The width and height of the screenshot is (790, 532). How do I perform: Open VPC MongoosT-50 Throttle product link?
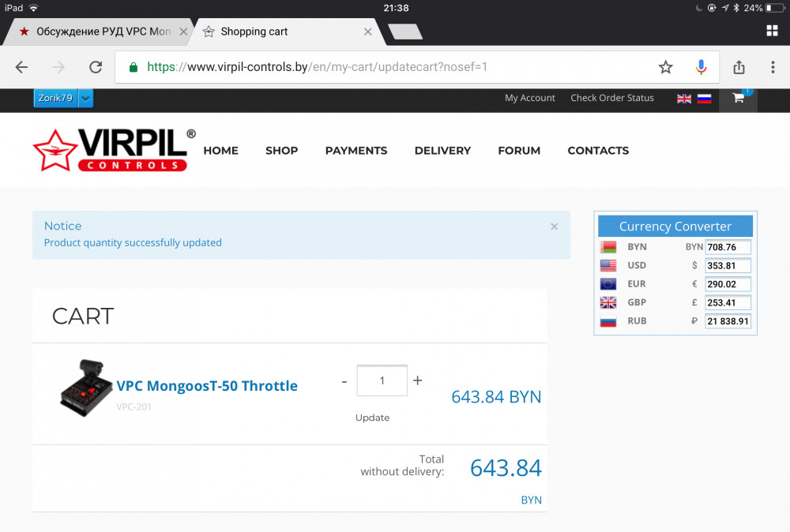click(207, 386)
